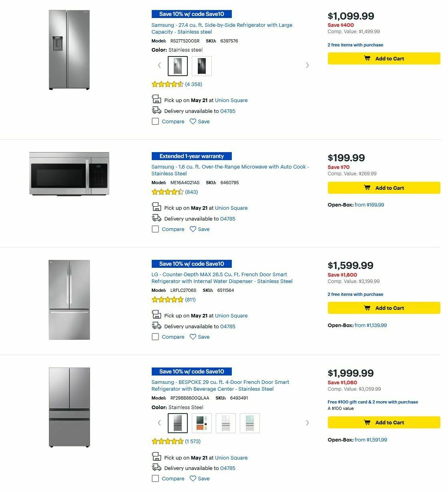
Task: Click right chevron on side-by-side refrigerator color carousel
Action: (307, 65)
